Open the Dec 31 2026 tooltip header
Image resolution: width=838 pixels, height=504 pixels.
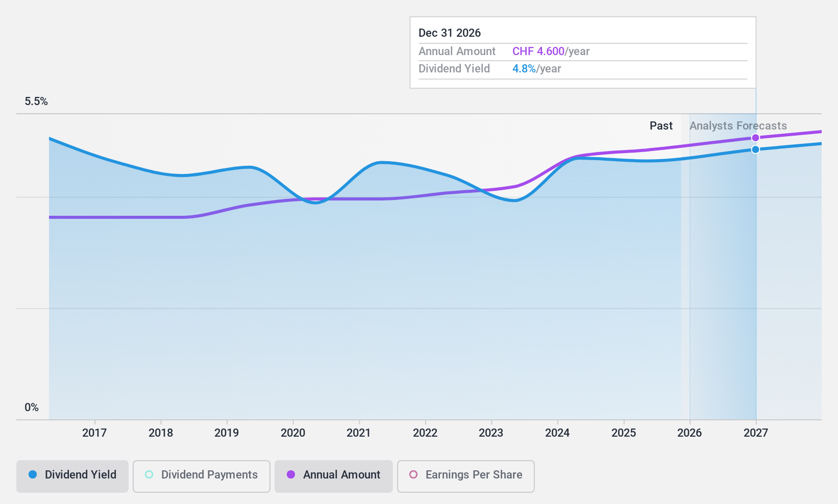[x=450, y=33]
